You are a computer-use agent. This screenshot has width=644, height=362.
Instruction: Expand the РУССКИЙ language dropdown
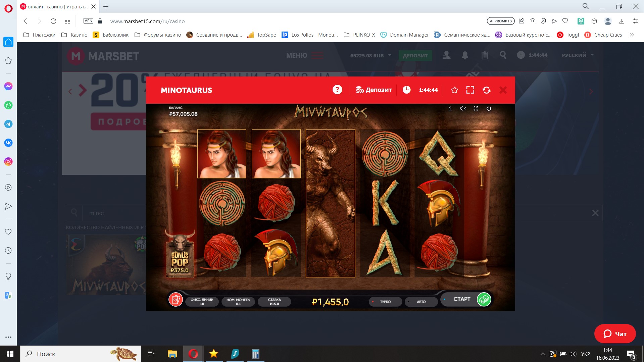point(578,55)
